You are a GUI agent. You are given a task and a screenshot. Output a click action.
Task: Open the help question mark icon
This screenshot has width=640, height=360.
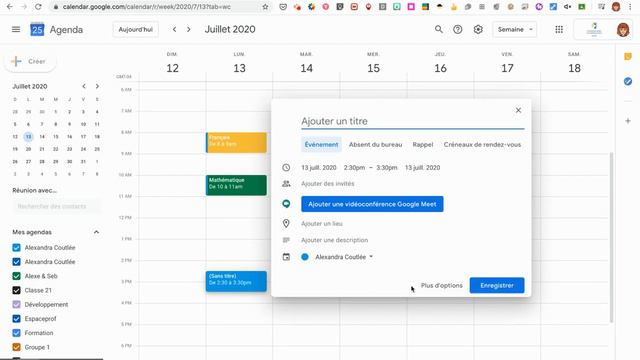point(458,29)
